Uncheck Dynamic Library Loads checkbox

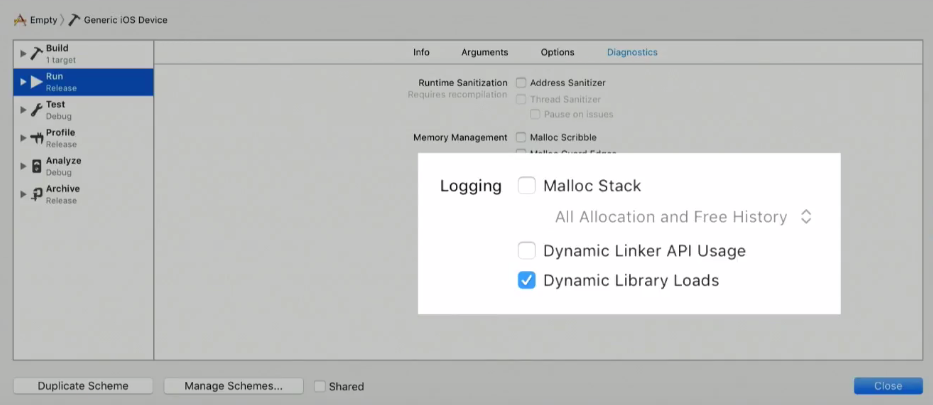(x=527, y=280)
